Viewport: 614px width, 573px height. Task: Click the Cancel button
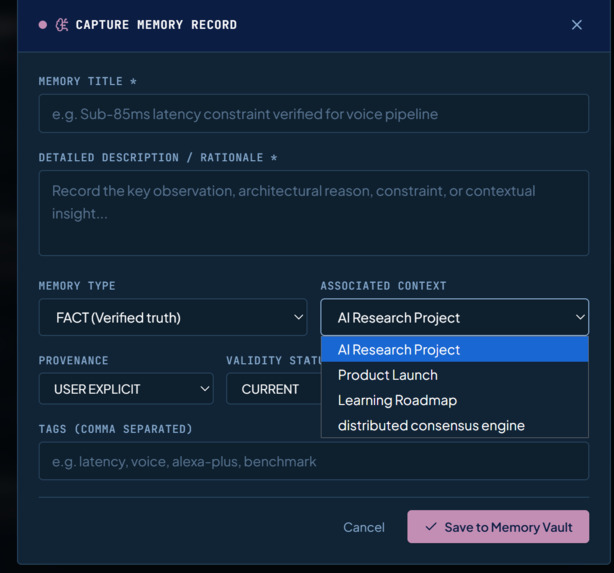[364, 527]
